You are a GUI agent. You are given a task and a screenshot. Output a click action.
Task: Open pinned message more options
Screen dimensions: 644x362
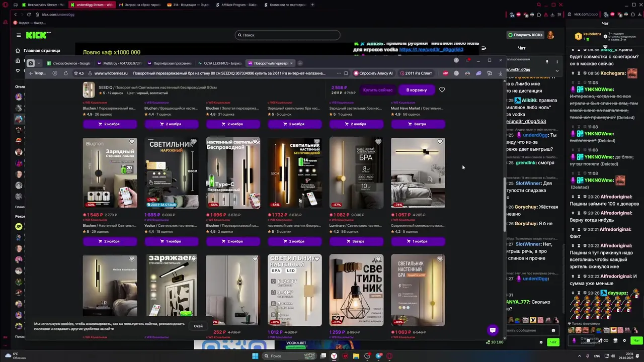556,62
